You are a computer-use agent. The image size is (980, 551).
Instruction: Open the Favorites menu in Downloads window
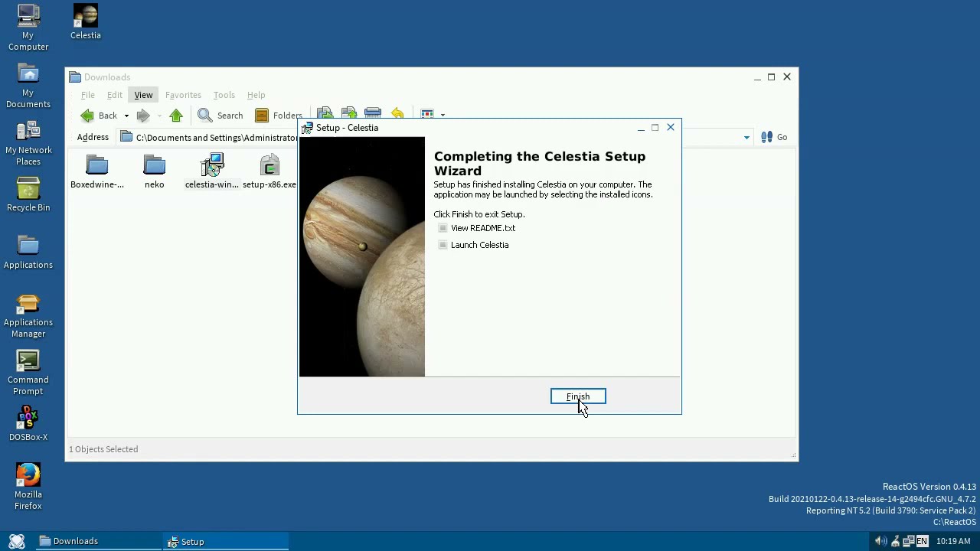coord(183,95)
